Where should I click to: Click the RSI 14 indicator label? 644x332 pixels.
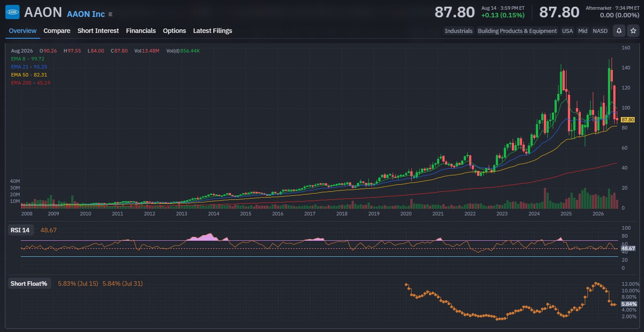(x=21, y=230)
